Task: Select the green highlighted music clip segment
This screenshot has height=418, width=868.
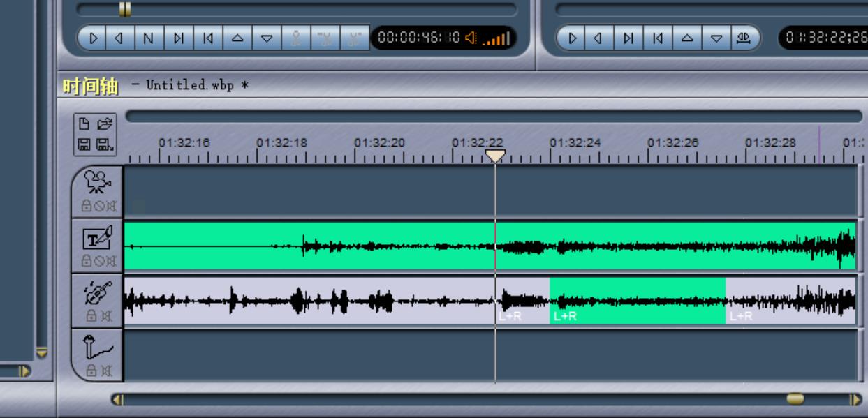Action: (x=637, y=300)
